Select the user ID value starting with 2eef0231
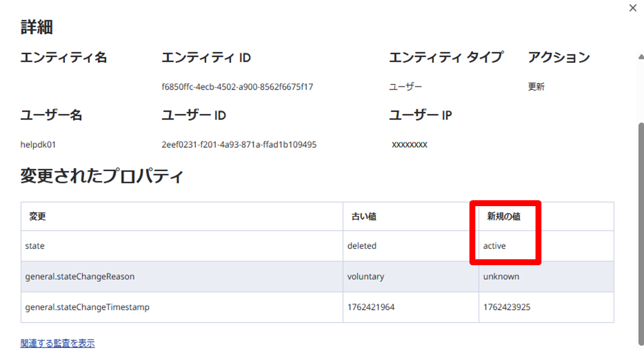 (238, 144)
